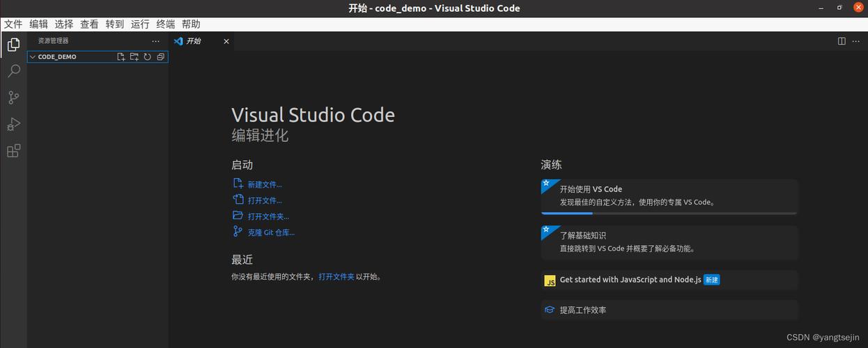Collapse all folders in explorer icon
Screen dimensions: 868x348
coord(161,57)
